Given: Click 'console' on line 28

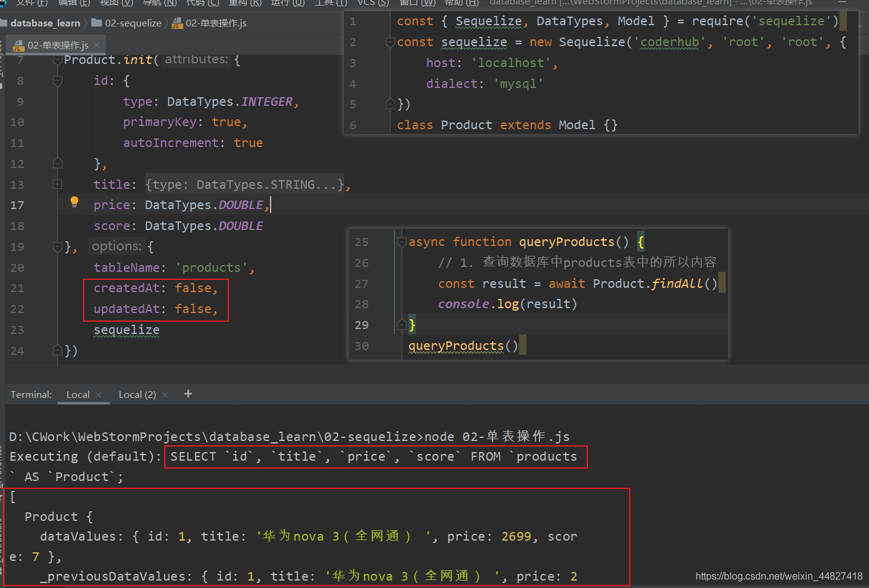Looking at the screenshot, I should [464, 304].
